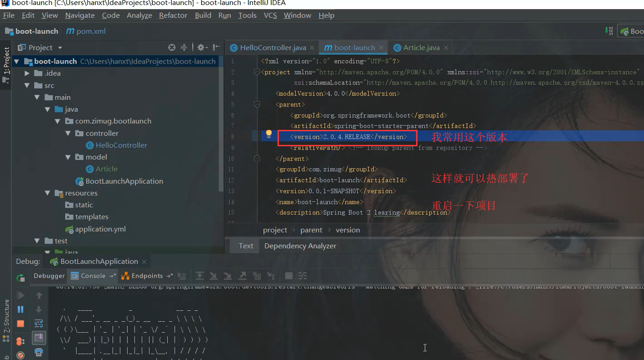644x360 pixels.
Task: Click the Project panel vertical scrollbar
Action: (221, 123)
